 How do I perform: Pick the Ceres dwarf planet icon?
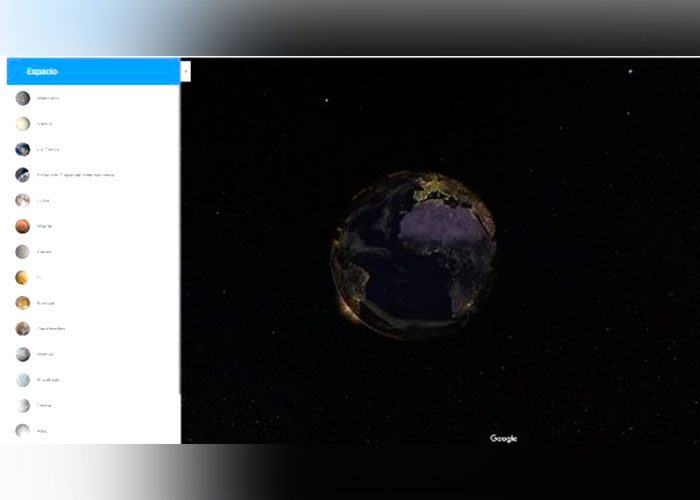click(x=22, y=252)
